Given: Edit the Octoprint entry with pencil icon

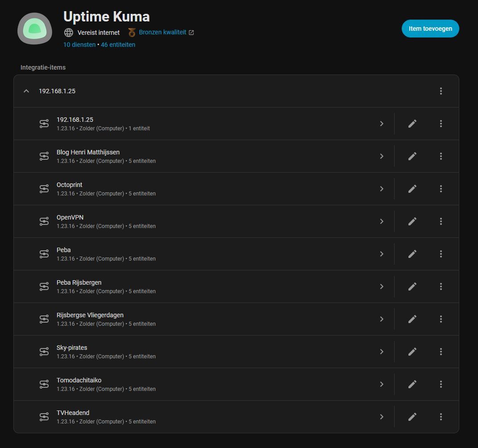Looking at the screenshot, I should point(412,189).
